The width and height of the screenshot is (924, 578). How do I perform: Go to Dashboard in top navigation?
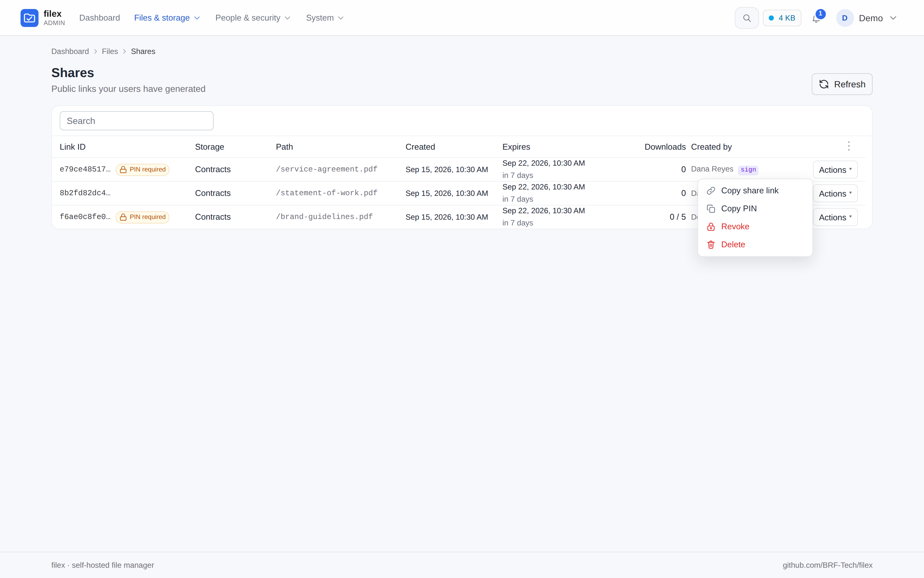point(99,18)
